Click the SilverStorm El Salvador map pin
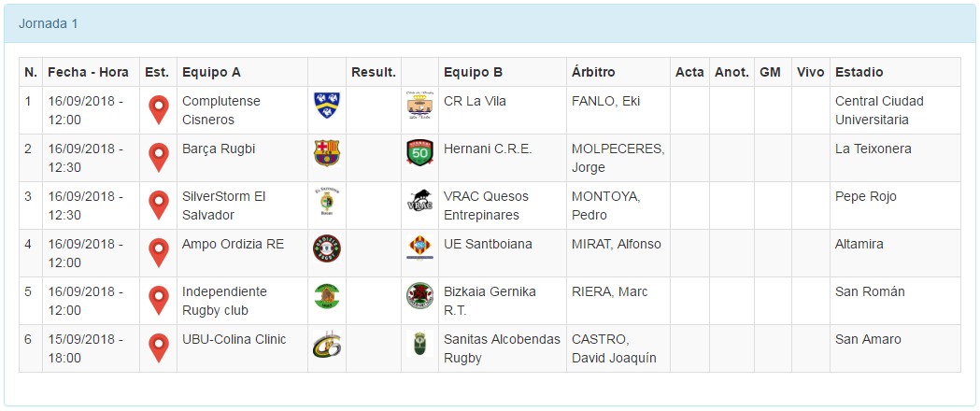980x411 pixels. click(x=159, y=205)
